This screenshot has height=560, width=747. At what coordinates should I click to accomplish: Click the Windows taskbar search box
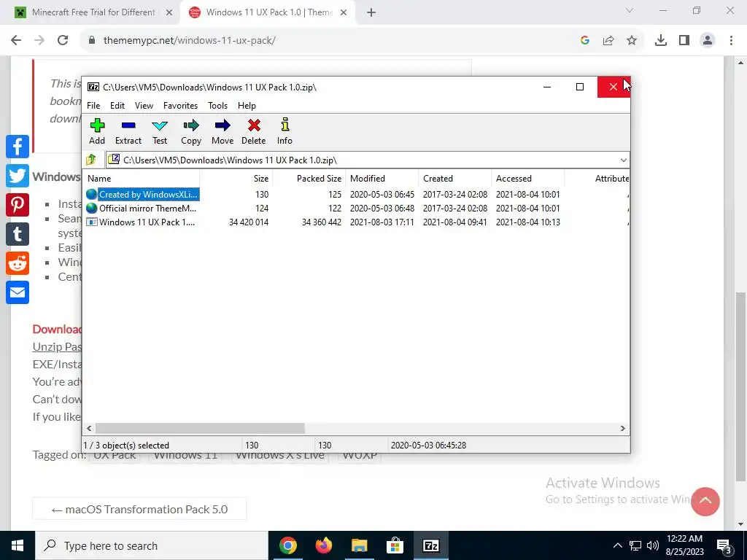pos(152,545)
